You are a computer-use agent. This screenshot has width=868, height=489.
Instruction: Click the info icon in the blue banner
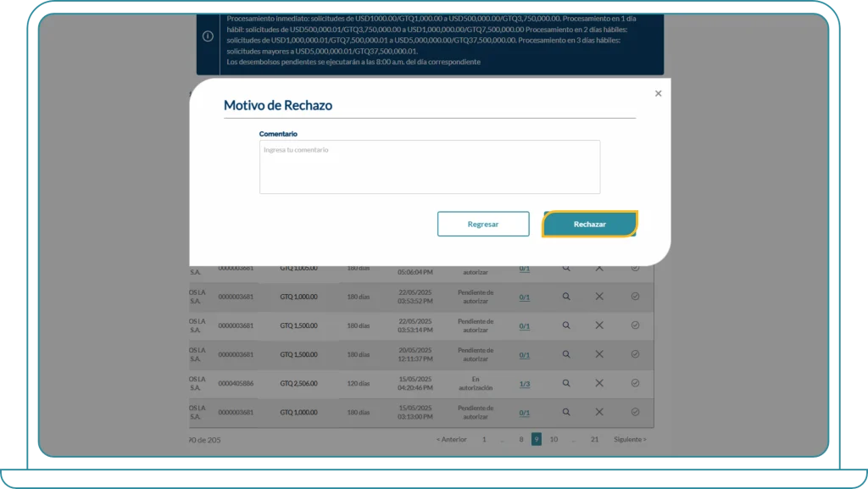pos(208,36)
